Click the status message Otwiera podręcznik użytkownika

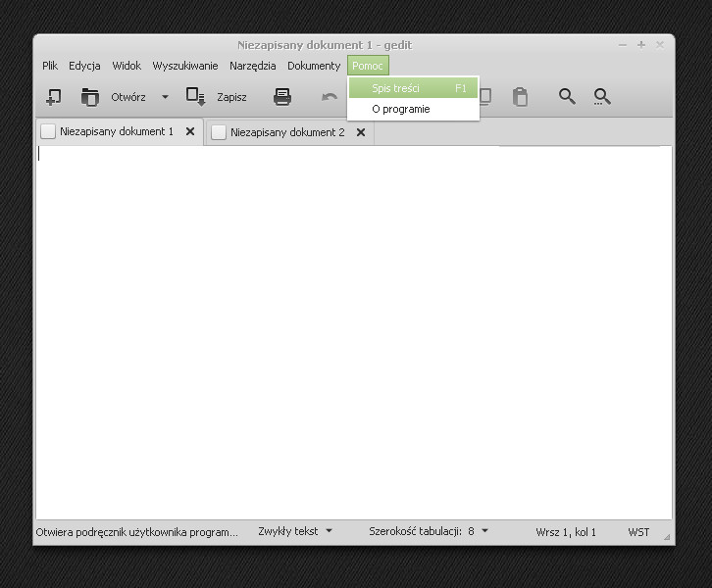[136, 532]
